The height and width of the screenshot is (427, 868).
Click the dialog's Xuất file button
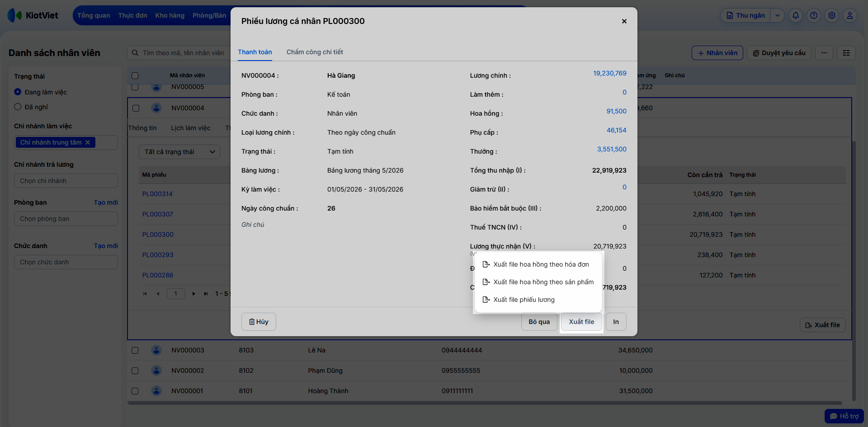[581, 322]
